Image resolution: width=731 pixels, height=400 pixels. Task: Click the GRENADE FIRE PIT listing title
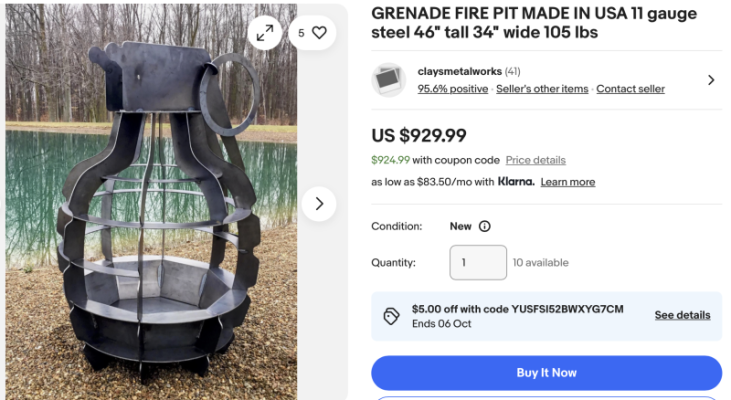(x=534, y=23)
